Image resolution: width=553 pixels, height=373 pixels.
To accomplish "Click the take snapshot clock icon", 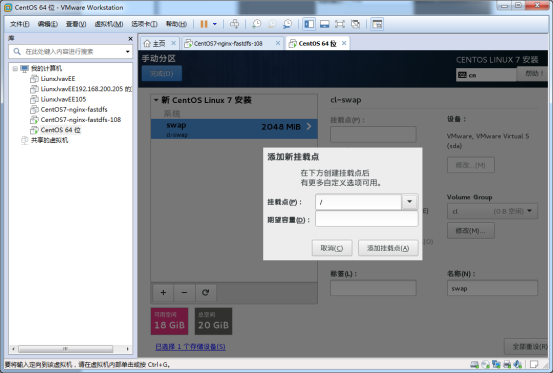I will coord(256,24).
